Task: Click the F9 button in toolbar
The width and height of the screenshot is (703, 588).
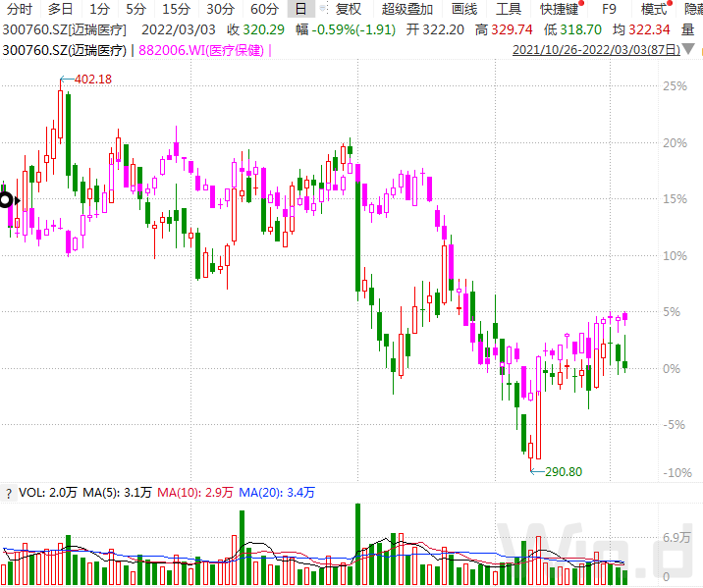Action: pos(610,9)
